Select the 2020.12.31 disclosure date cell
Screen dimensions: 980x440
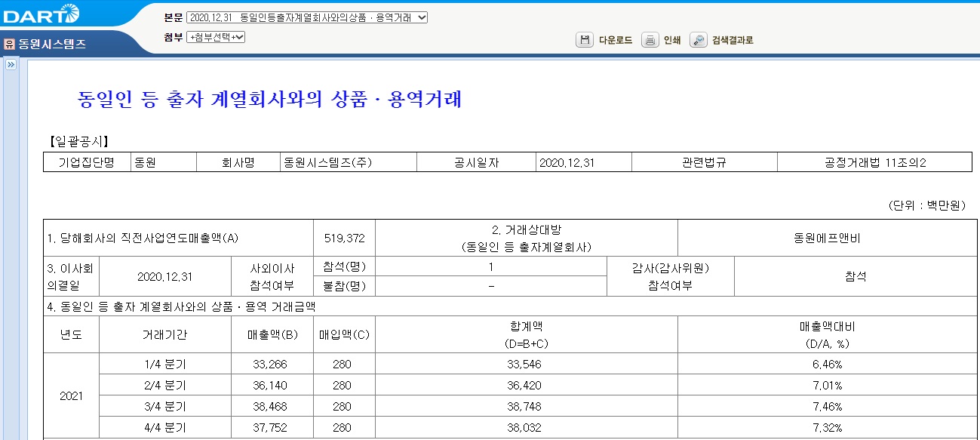click(x=584, y=162)
